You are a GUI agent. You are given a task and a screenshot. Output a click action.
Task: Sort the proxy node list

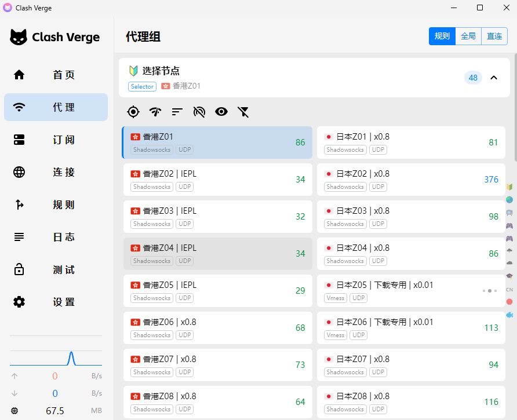tap(177, 112)
